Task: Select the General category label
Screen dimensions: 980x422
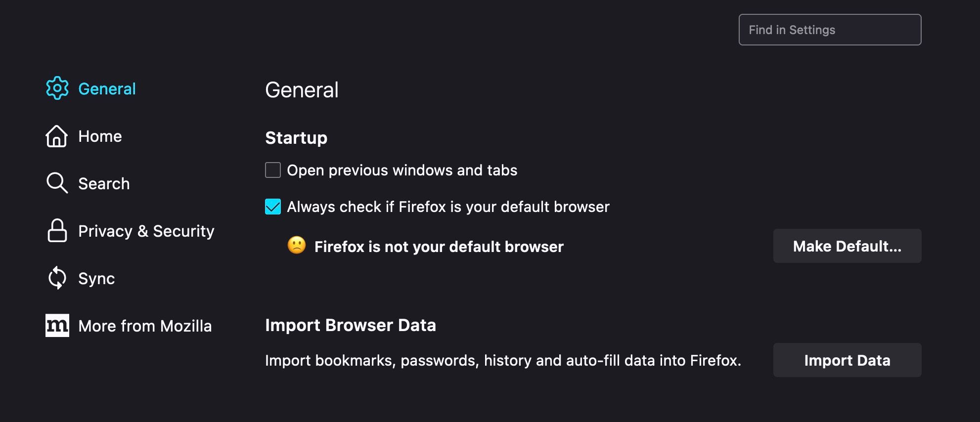Action: pyautogui.click(x=107, y=89)
